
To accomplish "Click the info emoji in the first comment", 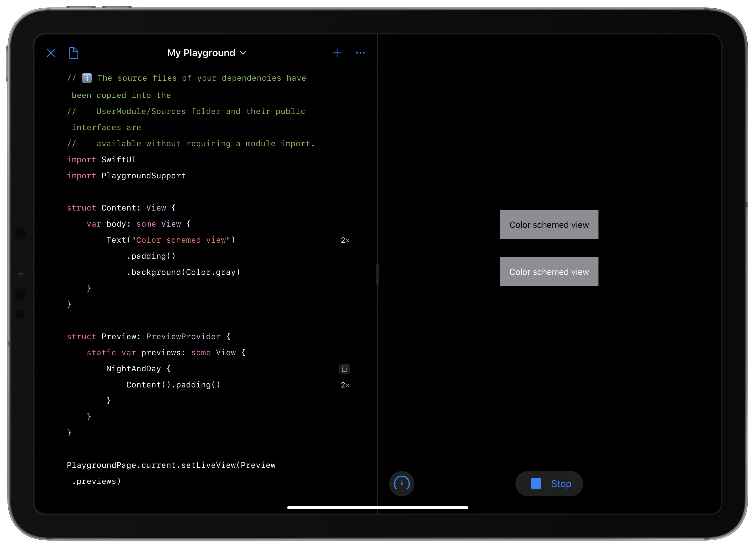I will point(87,78).
